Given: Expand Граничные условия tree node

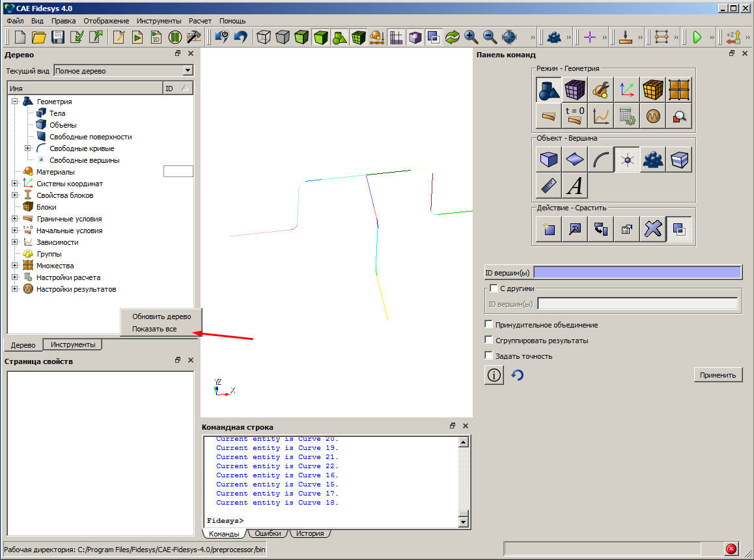Looking at the screenshot, I should [15, 218].
